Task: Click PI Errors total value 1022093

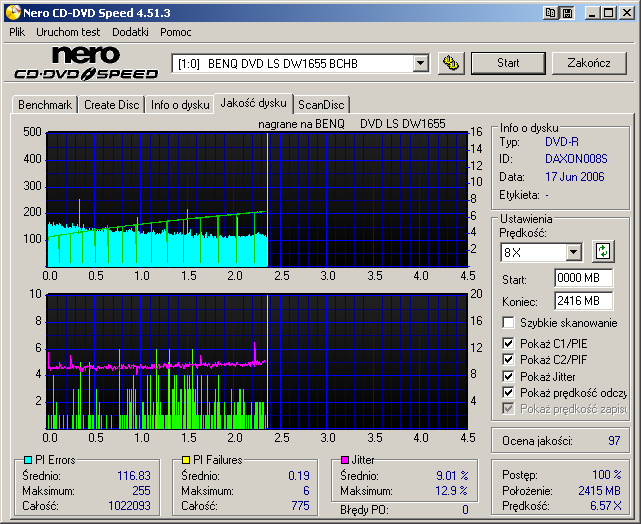Action: coord(129,506)
